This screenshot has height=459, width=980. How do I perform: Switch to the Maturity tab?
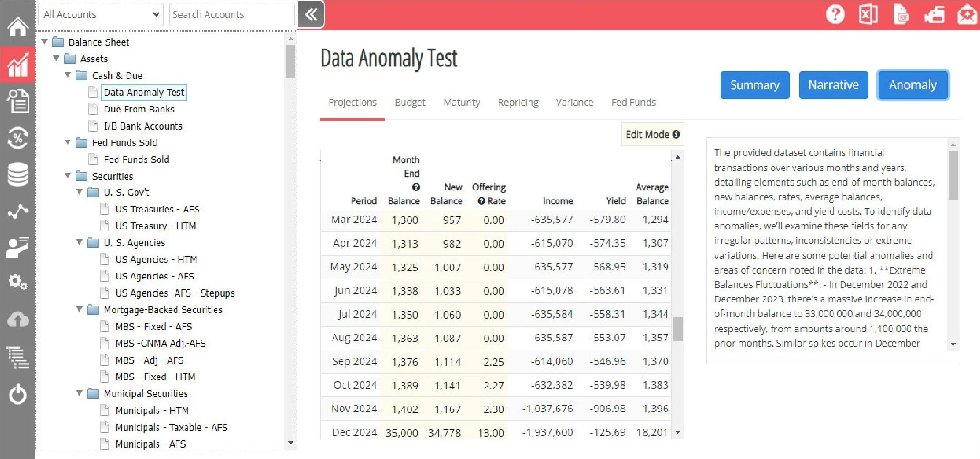[x=462, y=102]
